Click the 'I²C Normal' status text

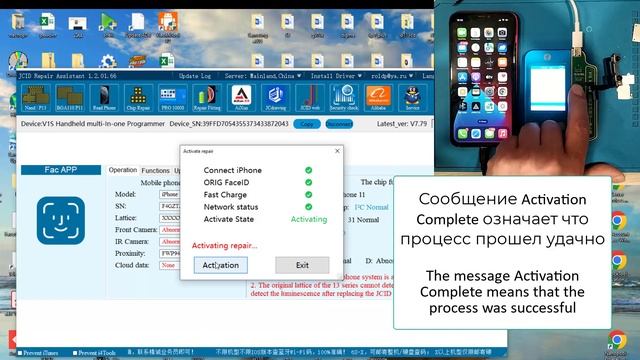(x=371, y=207)
